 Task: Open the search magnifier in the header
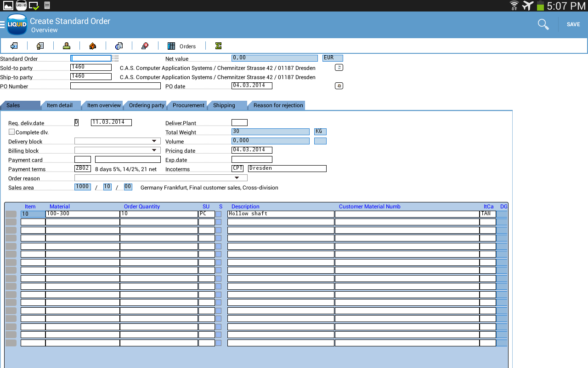543,24
